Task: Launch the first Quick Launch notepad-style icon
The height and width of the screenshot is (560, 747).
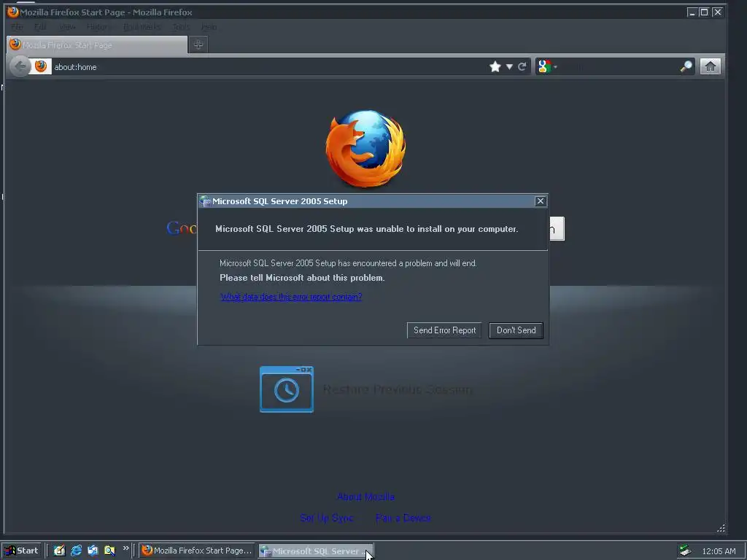Action: pos(59,551)
